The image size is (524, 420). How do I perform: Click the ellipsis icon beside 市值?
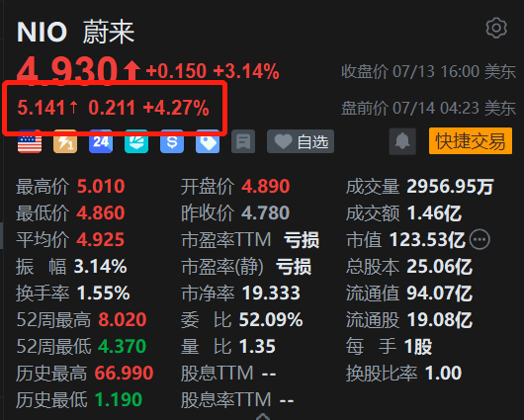(x=480, y=239)
